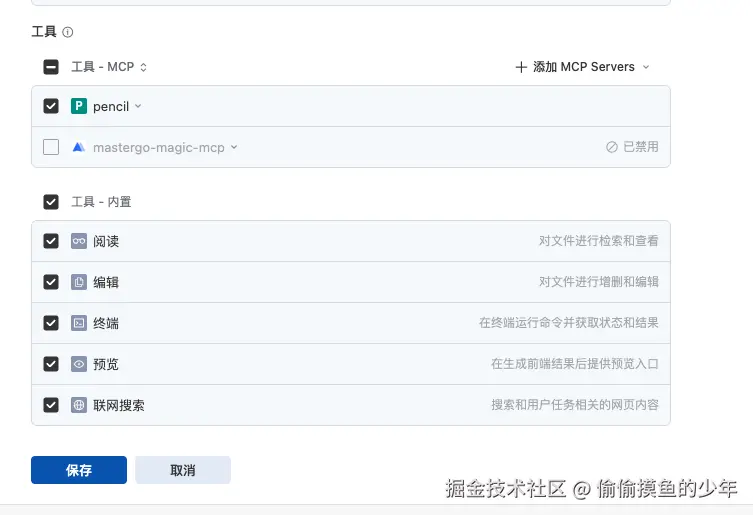Click the 阅读 glasses icon
The height and width of the screenshot is (515, 753).
pyautogui.click(x=79, y=241)
